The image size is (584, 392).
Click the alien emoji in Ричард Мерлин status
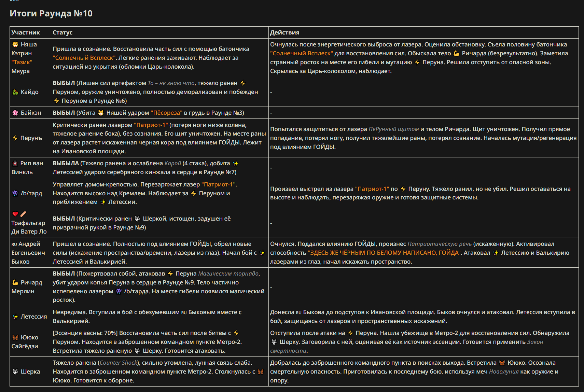coord(119,291)
